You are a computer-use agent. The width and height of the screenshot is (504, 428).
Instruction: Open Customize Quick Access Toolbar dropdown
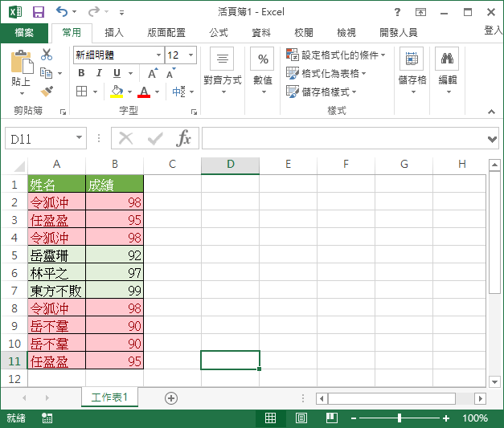coord(121,13)
